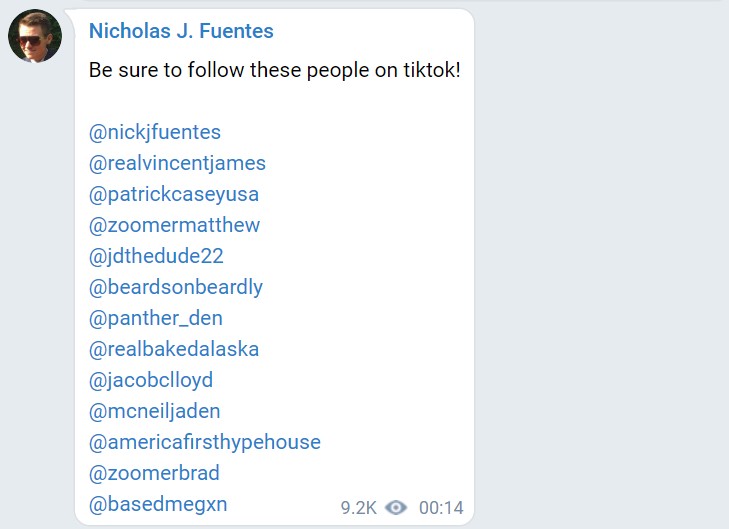
Task: Open the @realvincentjames mention link
Action: click(177, 163)
